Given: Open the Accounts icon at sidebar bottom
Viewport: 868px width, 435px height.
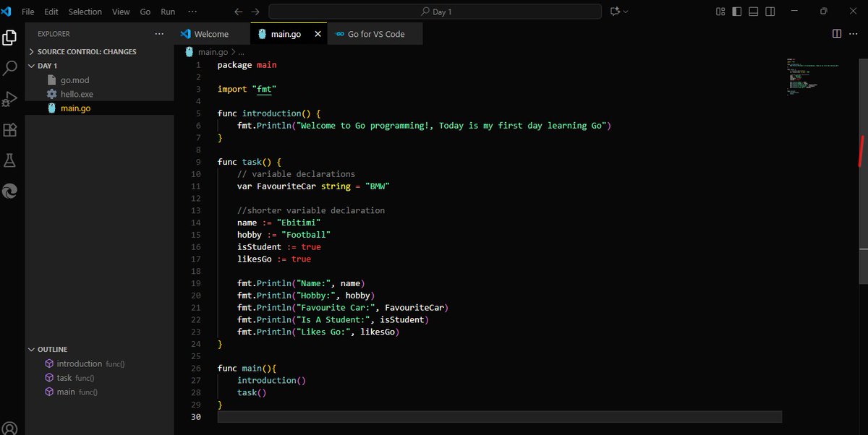Looking at the screenshot, I should tap(9, 426).
